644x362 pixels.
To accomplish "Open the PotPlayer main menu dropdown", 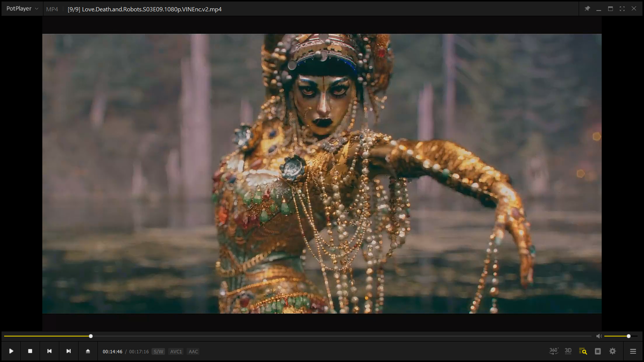I will [22, 9].
